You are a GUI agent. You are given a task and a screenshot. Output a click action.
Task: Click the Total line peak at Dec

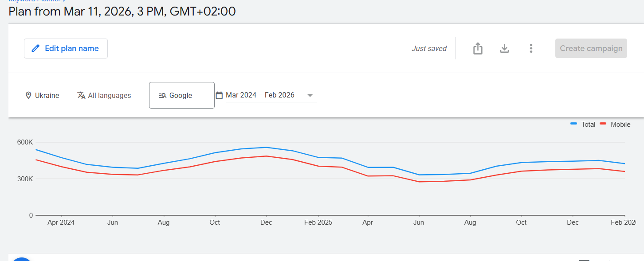266,148
